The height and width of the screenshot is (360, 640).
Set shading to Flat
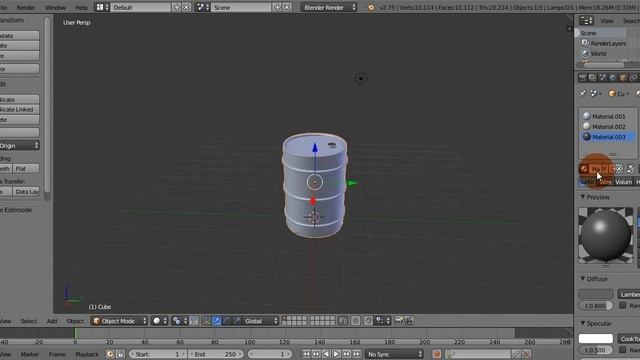click(26, 169)
